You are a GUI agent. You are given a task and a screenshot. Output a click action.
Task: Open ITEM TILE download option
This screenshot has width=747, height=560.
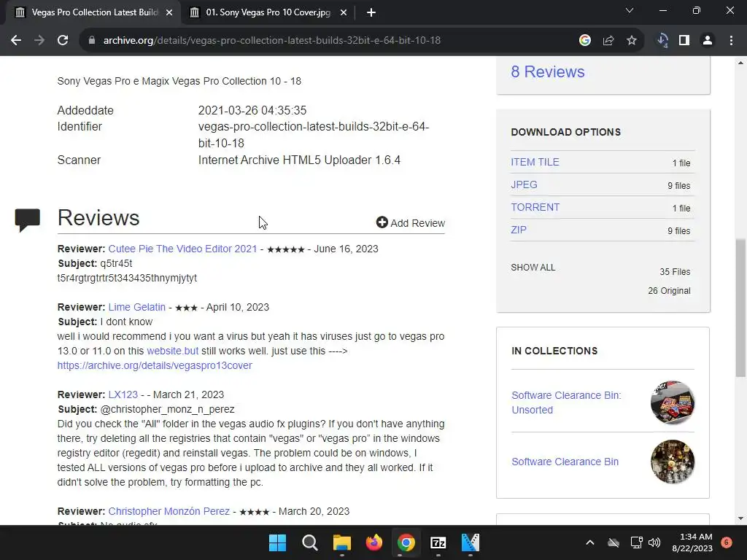click(535, 162)
